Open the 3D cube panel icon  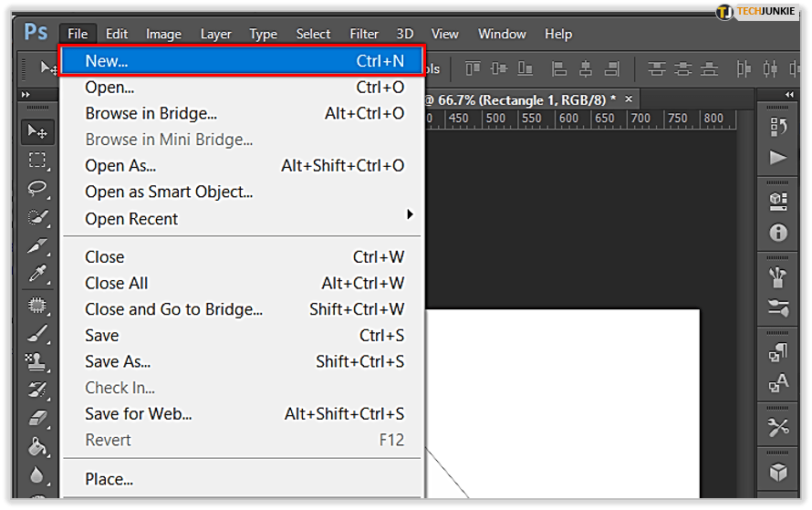778,472
